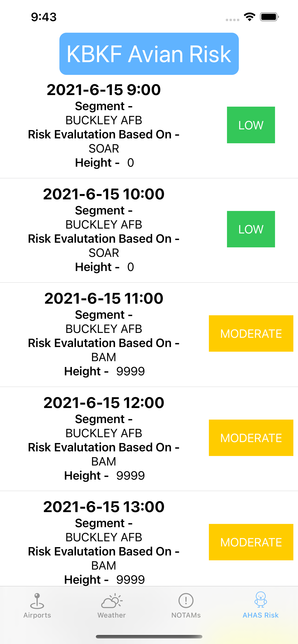This screenshot has width=298, height=644.
Task: Tap the MODERATE badge for 11:00
Action: [251, 334]
